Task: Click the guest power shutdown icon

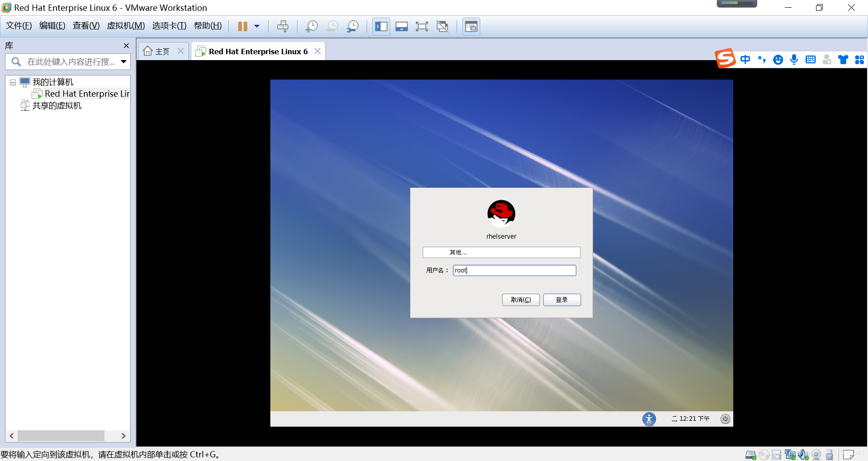Action: (725, 419)
